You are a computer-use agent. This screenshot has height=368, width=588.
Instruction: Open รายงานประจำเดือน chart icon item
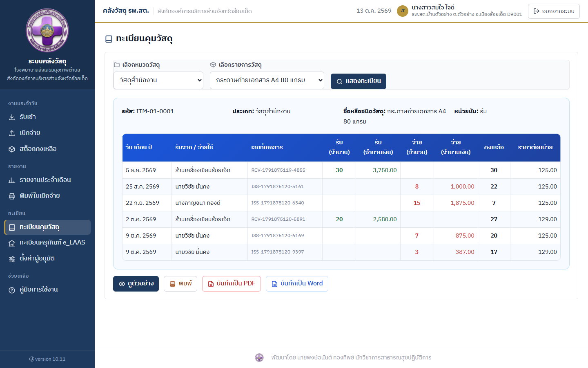(x=47, y=180)
